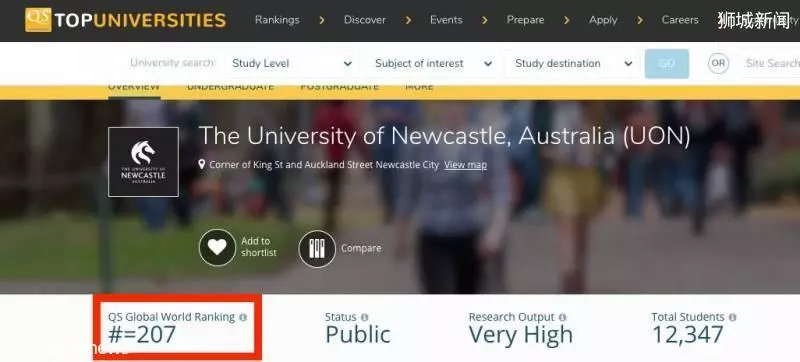Expand the chevron after Events

pyautogui.click(x=485, y=20)
